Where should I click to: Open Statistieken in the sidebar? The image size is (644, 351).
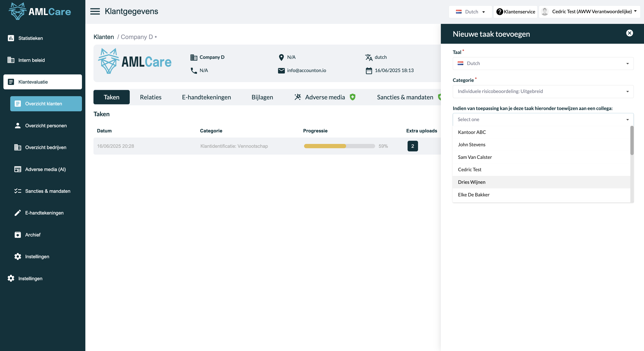pyautogui.click(x=42, y=38)
